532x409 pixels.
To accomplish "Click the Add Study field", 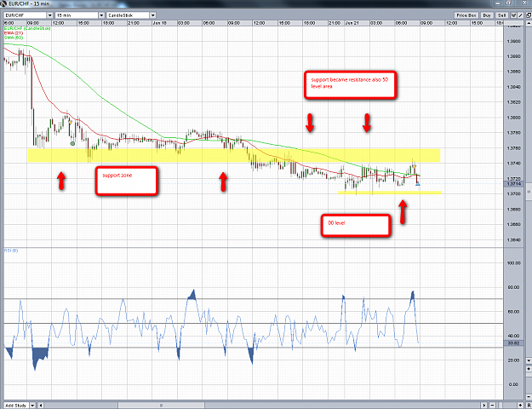I will click(16, 406).
